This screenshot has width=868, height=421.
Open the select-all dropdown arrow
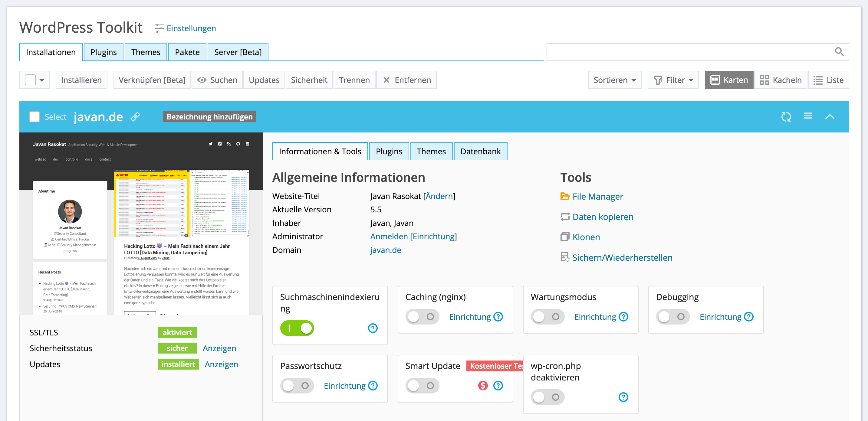42,80
